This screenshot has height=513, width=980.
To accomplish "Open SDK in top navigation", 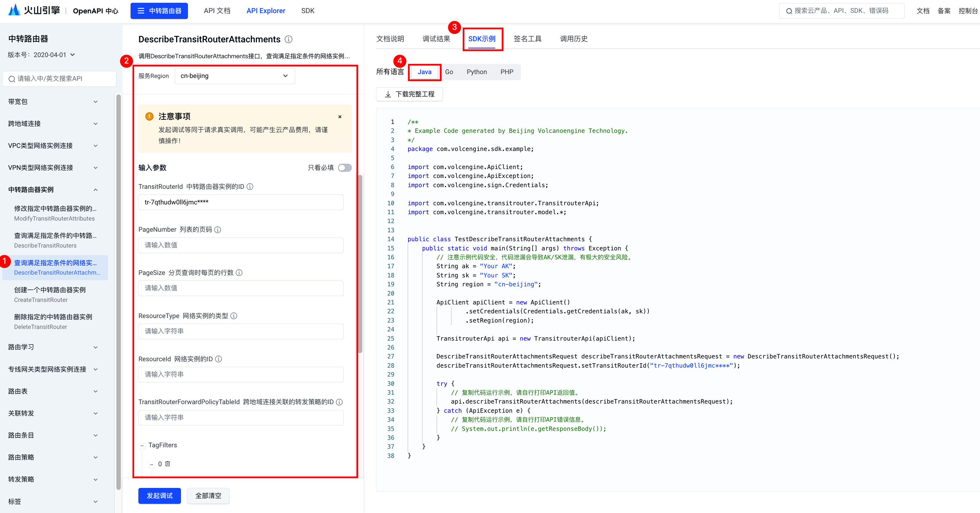I will click(x=308, y=11).
